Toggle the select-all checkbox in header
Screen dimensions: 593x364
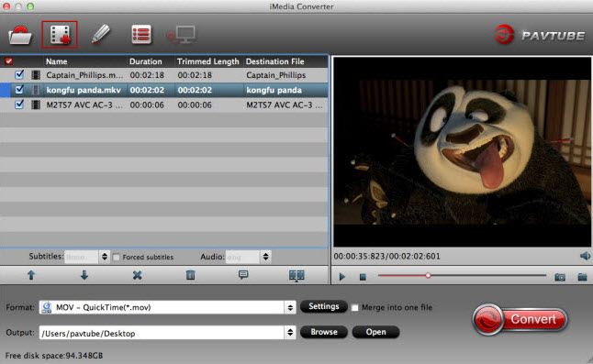(x=8, y=61)
